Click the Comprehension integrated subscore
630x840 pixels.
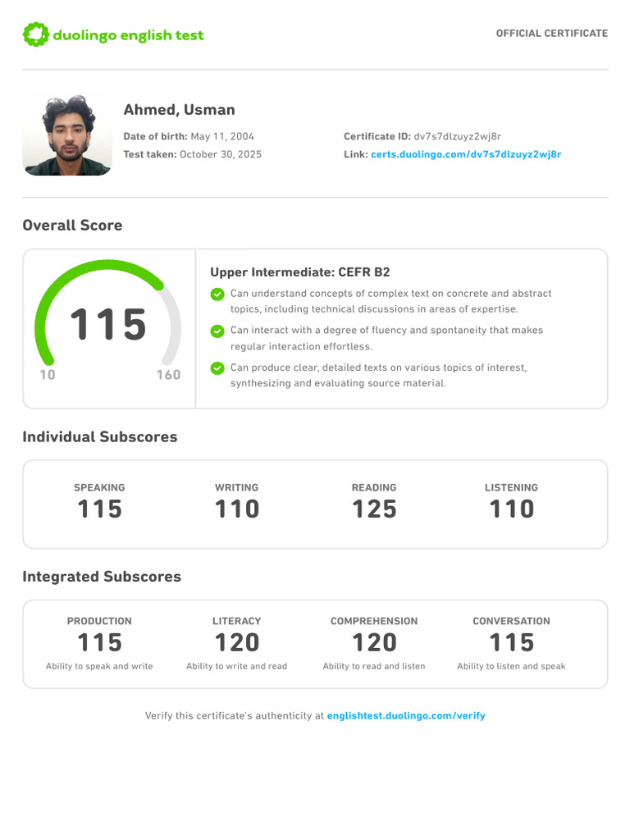[x=374, y=642]
